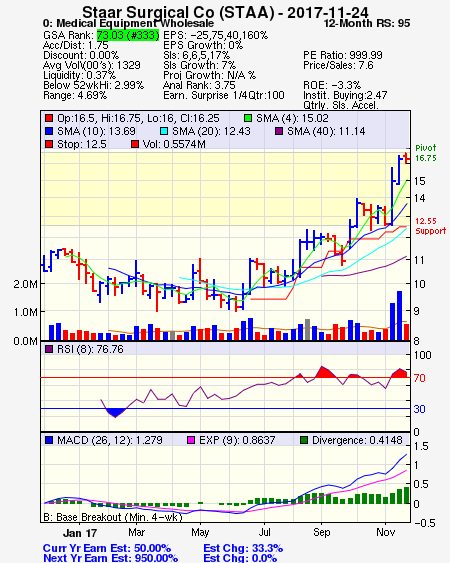450x563 pixels.
Task: Click the Proj Growth: N/A % text
Action: pyautogui.click(x=209, y=75)
